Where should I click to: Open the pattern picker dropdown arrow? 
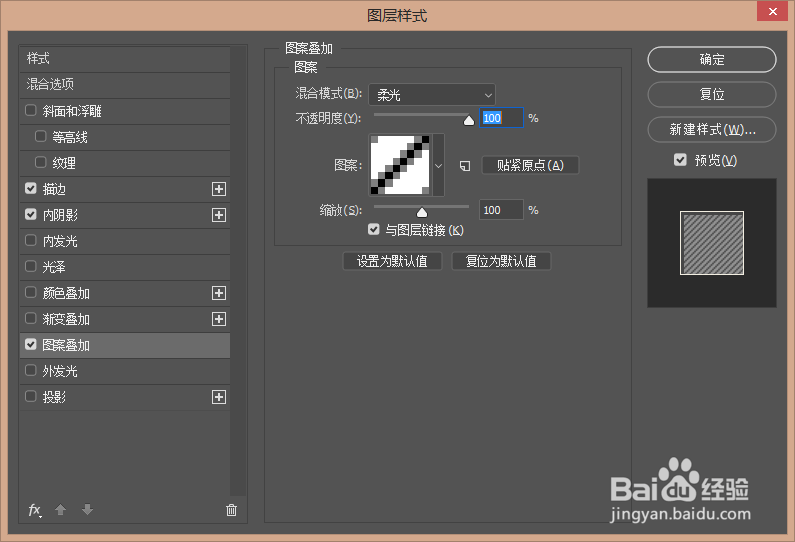point(439,165)
